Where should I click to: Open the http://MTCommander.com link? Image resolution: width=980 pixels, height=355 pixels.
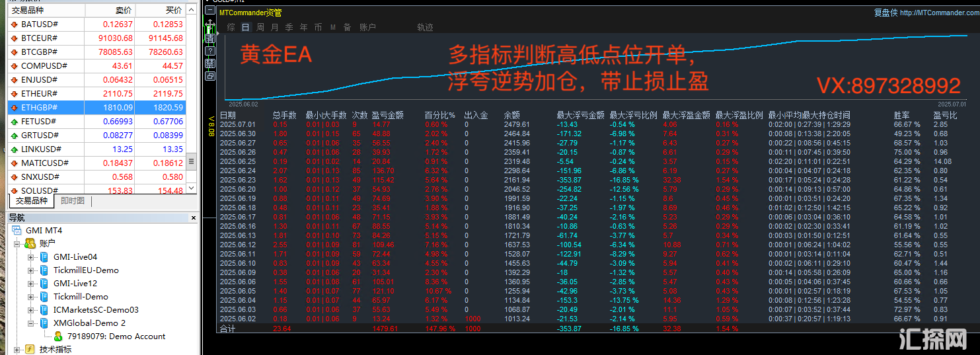click(x=940, y=12)
